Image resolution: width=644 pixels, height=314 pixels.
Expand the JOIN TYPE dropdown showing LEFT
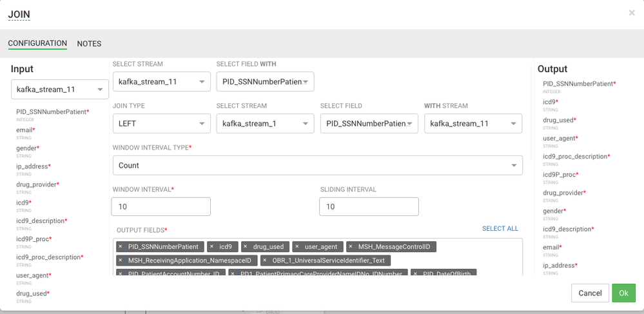click(161, 123)
